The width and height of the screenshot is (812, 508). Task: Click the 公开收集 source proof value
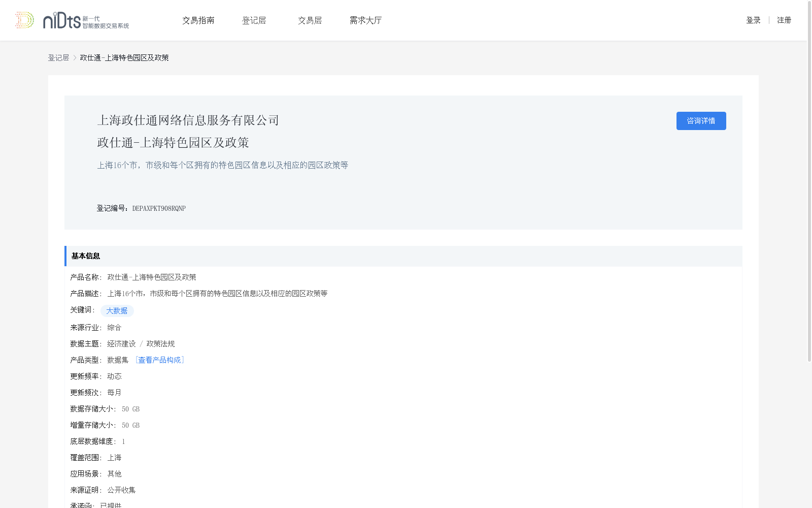(121, 490)
